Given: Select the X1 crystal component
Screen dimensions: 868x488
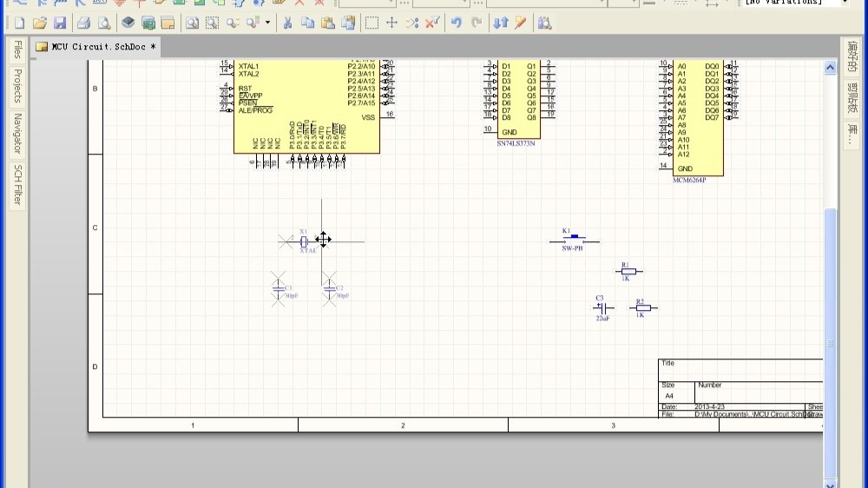Looking at the screenshot, I should [x=303, y=242].
